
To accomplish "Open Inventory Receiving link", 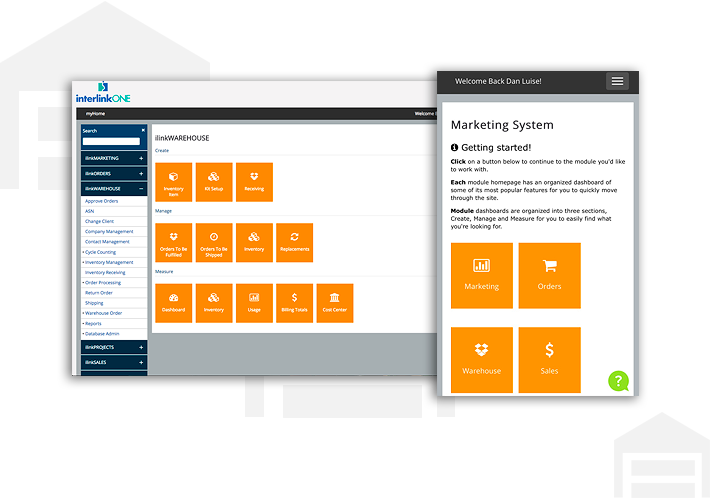I will coord(105,273).
